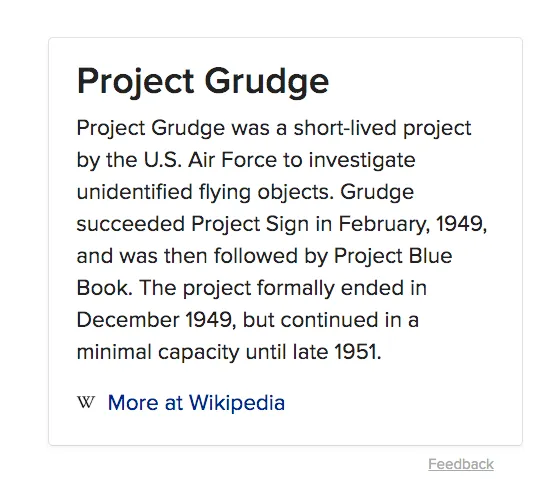This screenshot has width=544, height=479.
Task: Click the phrase 'minimal capacity'
Action: pos(158,353)
